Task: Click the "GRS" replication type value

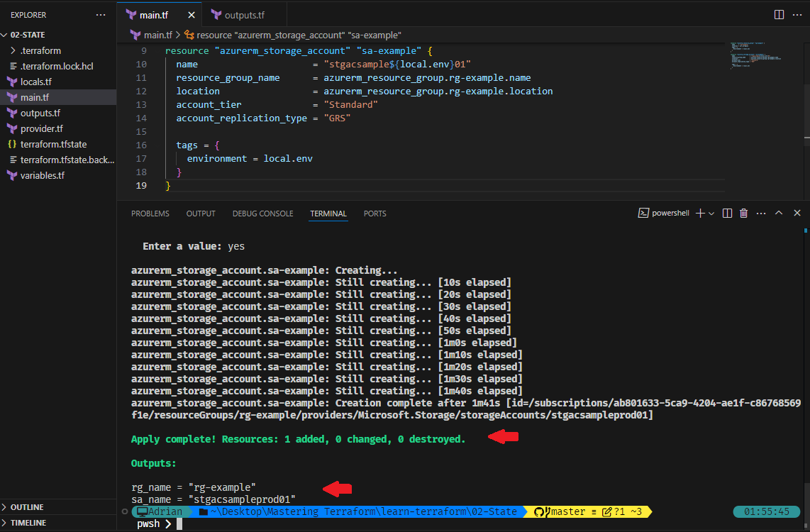Action: 338,118
